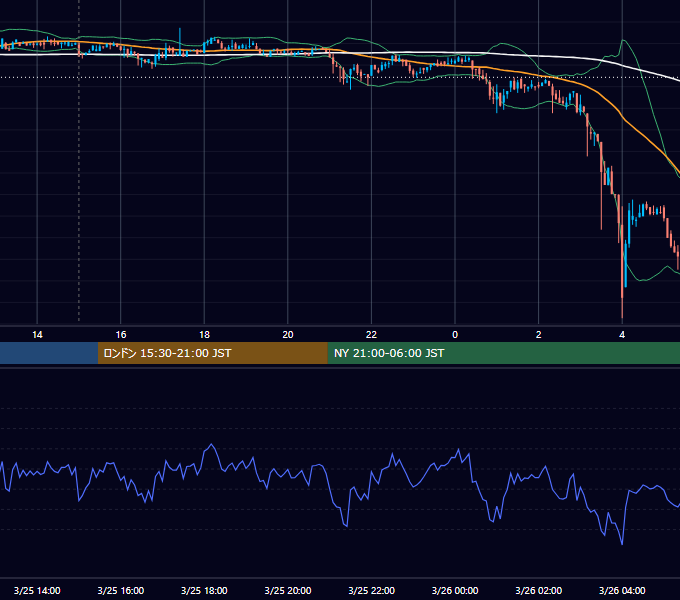Screen dimensions: 680x600
Task: Click the 3/25 18:00 date label
Action: [204, 590]
